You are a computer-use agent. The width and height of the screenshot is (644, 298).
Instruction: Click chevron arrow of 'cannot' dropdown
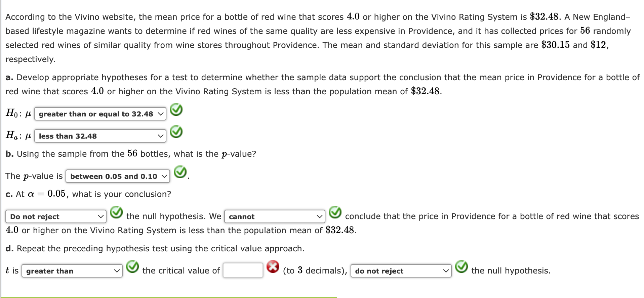click(x=320, y=217)
